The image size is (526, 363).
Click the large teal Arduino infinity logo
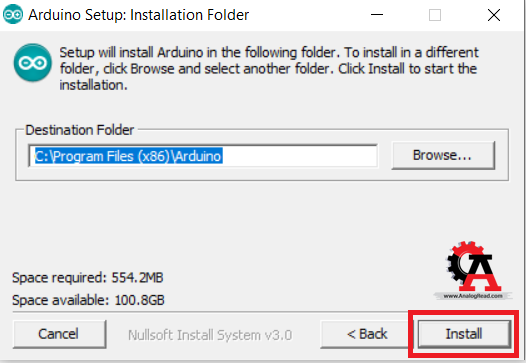coord(33,62)
